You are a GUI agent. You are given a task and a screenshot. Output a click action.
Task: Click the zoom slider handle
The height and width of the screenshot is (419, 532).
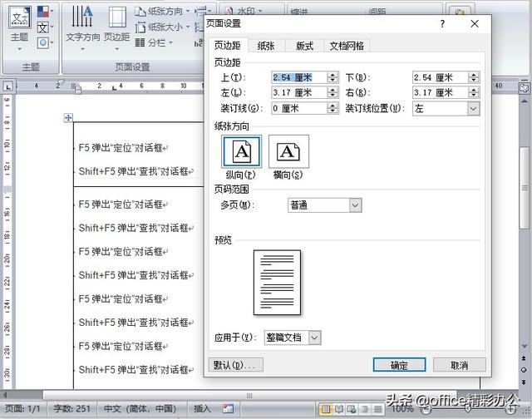(x=469, y=410)
